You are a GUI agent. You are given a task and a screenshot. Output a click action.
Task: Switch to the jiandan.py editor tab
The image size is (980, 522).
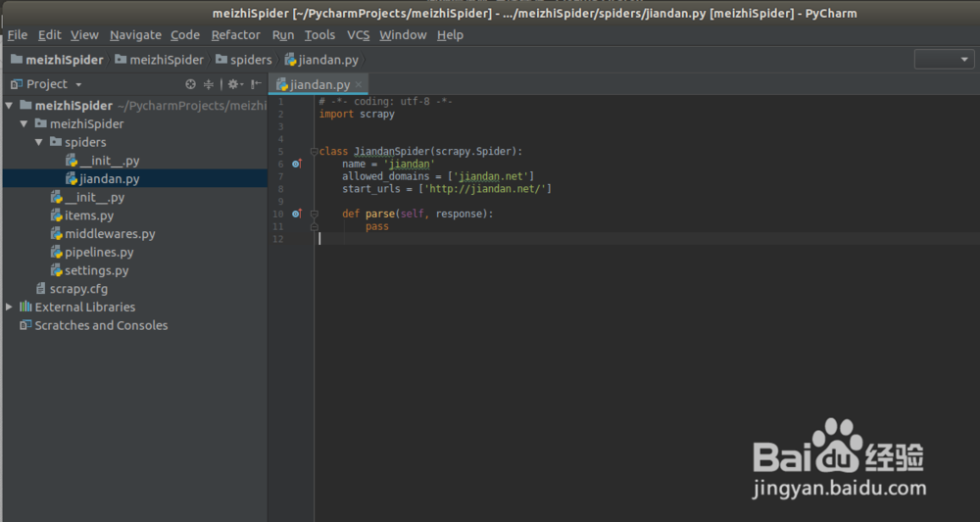318,84
